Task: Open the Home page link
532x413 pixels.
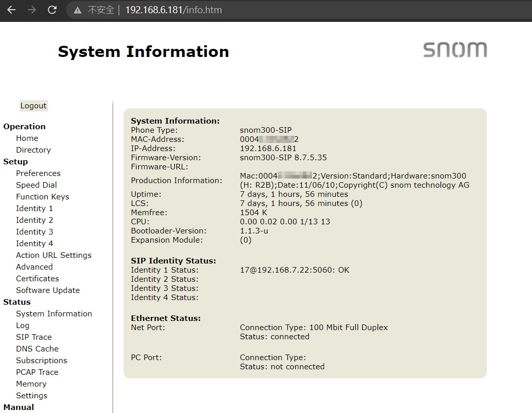Action: [27, 138]
